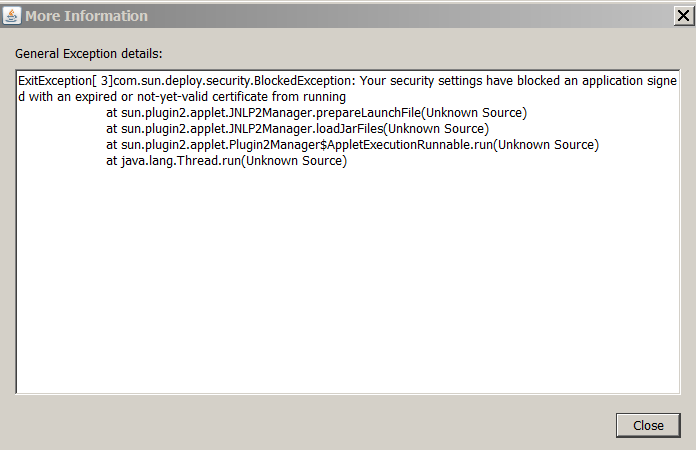
Task: Click the empty gray title bar area
Action: click(408, 16)
